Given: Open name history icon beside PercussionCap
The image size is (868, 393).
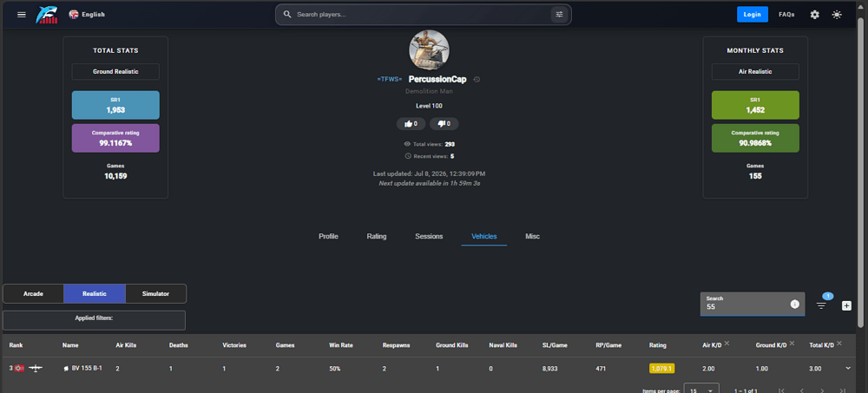Looking at the screenshot, I should [x=477, y=79].
